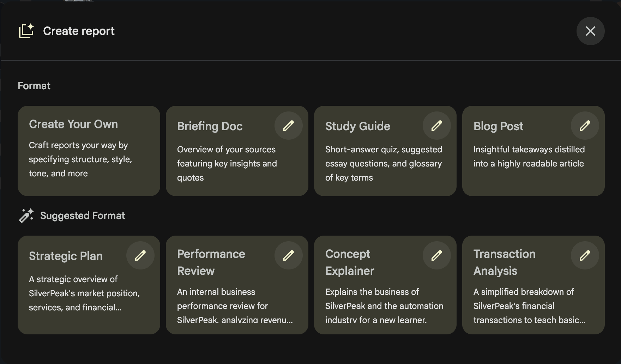Click the Transaction Analysis edit pencil
The image size is (621, 364).
click(x=585, y=255)
